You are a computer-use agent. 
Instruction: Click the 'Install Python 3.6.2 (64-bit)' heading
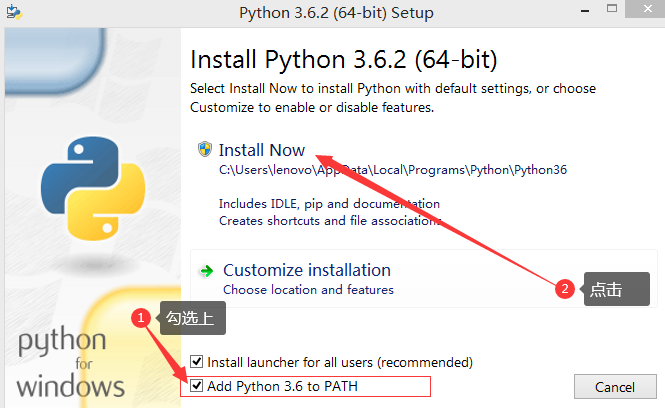344,59
